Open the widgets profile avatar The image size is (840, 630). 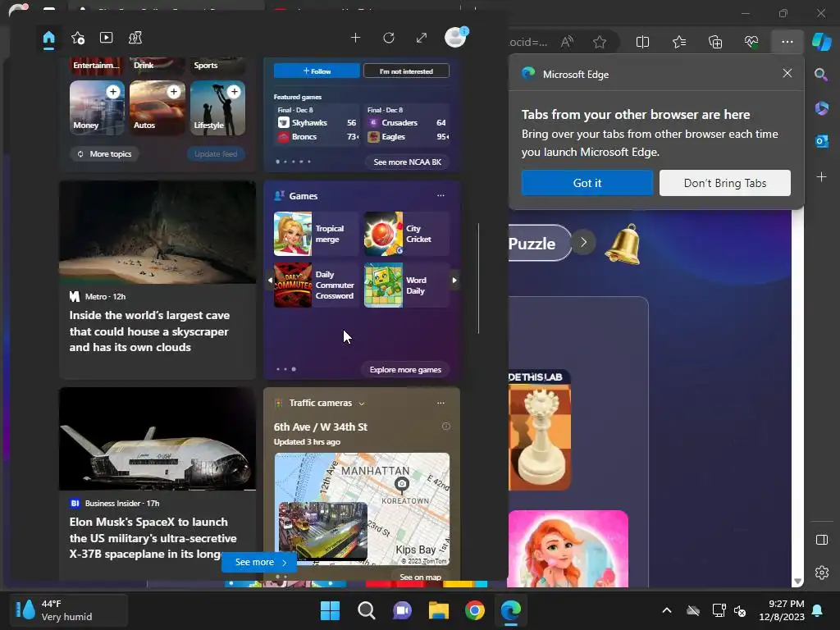pyautogui.click(x=456, y=38)
